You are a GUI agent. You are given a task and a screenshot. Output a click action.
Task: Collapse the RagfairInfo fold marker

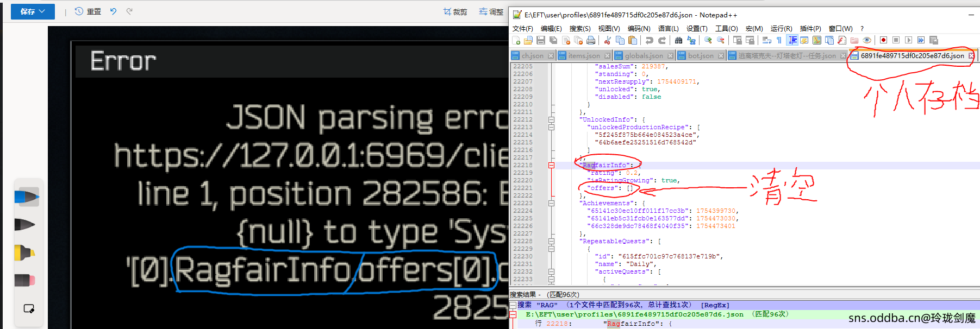tap(551, 165)
